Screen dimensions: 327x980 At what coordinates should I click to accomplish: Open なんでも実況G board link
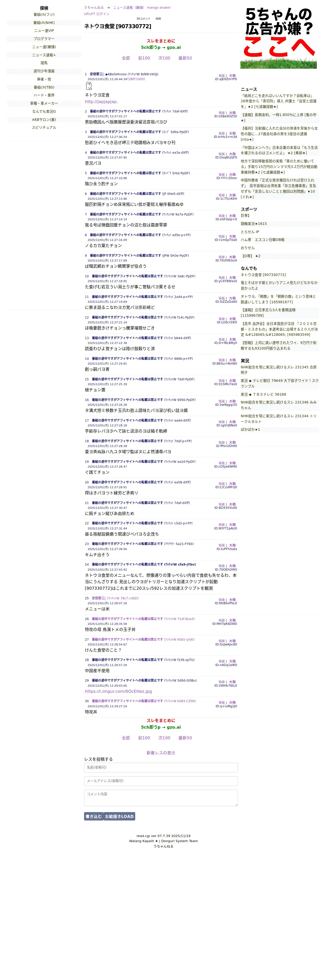(x=44, y=112)
